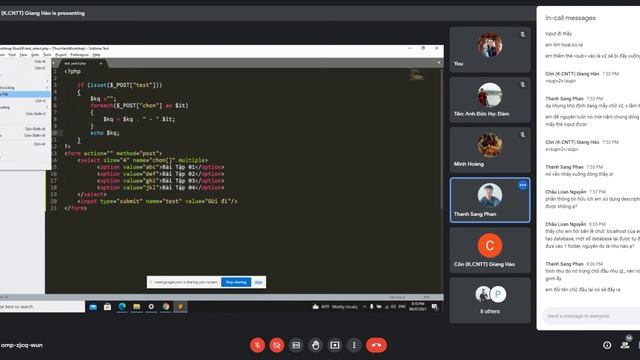Focus the Send a message to everyone field
This screenshot has height=360, width=640.
click(591, 316)
